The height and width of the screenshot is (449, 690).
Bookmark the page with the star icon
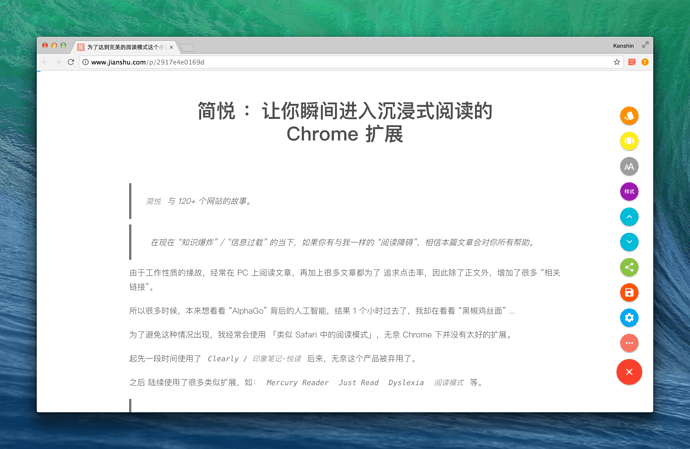[617, 62]
